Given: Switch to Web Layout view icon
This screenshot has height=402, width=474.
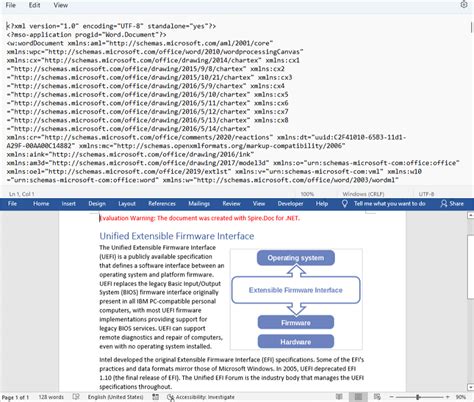Looking at the screenshot, I should click(377, 397).
